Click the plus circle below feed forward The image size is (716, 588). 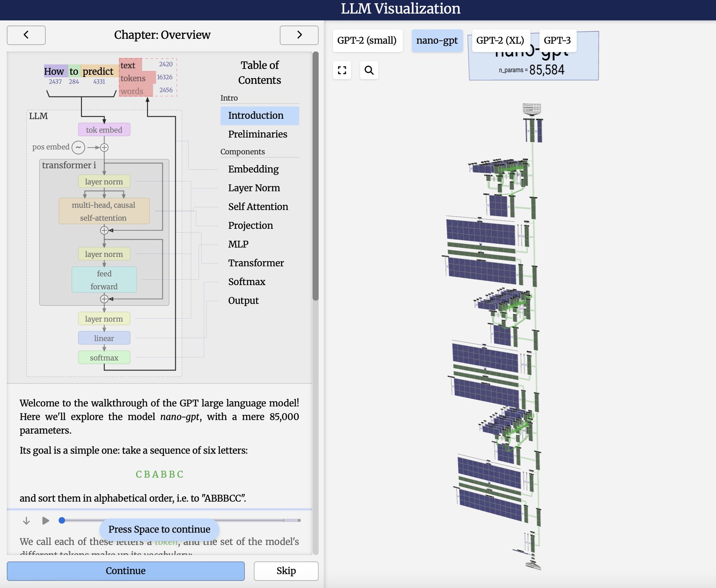click(104, 299)
